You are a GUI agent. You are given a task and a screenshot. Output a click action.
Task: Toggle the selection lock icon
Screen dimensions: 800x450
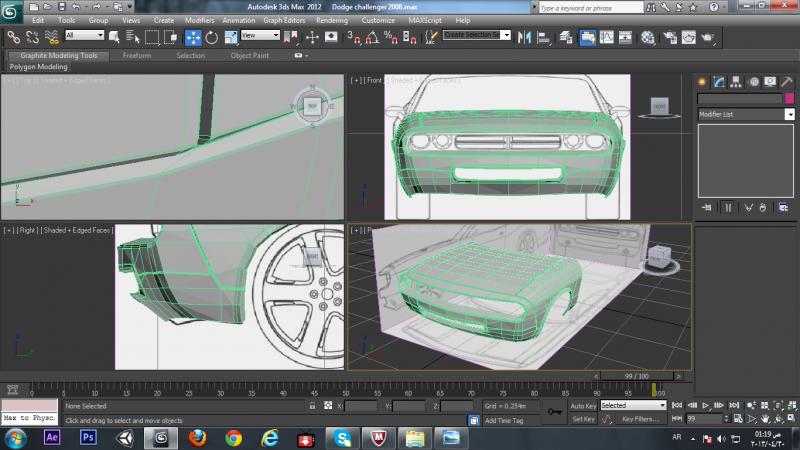click(313, 407)
